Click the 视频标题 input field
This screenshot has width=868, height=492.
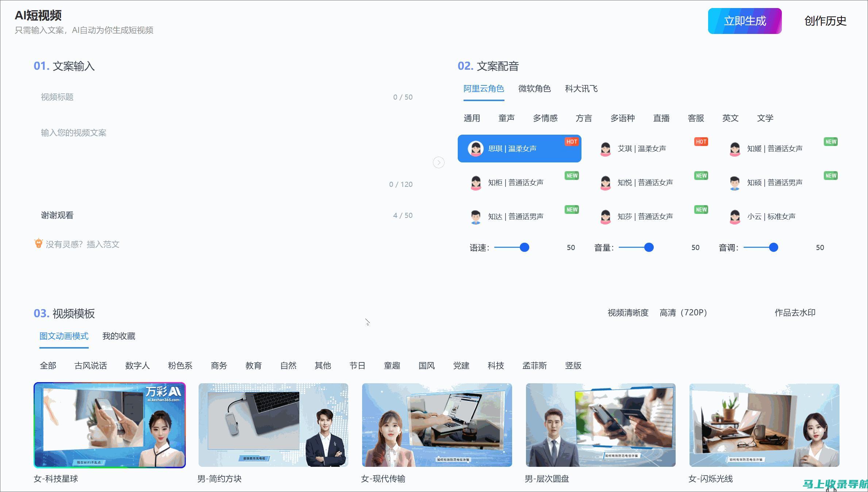click(226, 97)
